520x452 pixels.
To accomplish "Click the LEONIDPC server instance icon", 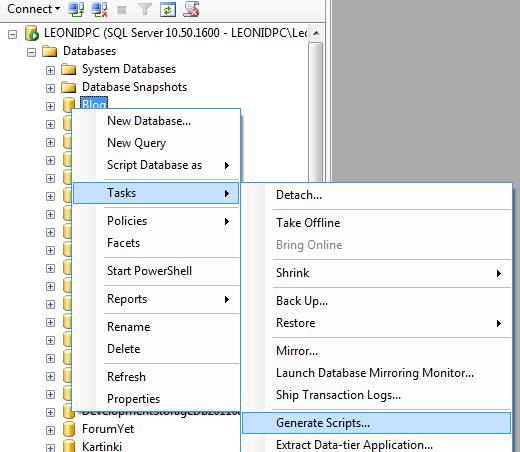I will pyautogui.click(x=32, y=33).
